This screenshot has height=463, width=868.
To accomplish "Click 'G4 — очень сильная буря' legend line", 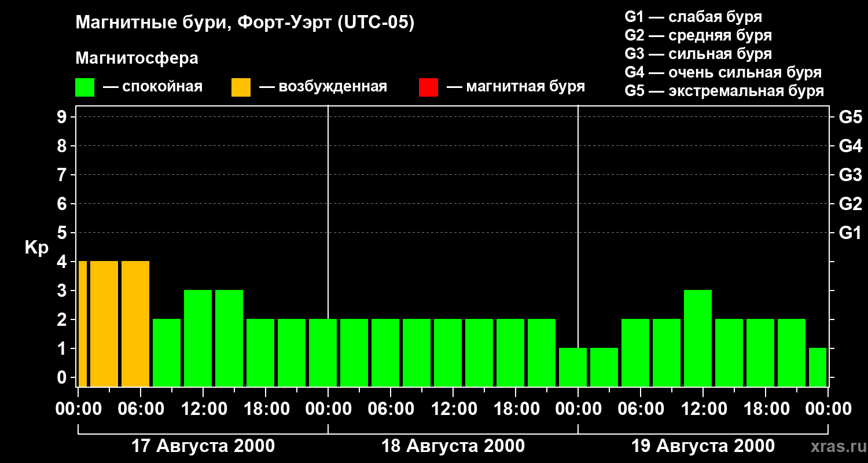I will click(723, 72).
